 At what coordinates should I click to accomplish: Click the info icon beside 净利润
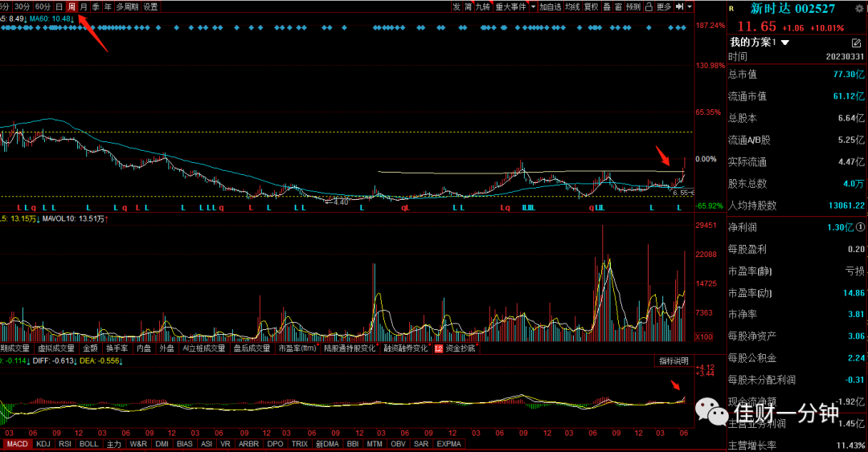click(x=860, y=227)
